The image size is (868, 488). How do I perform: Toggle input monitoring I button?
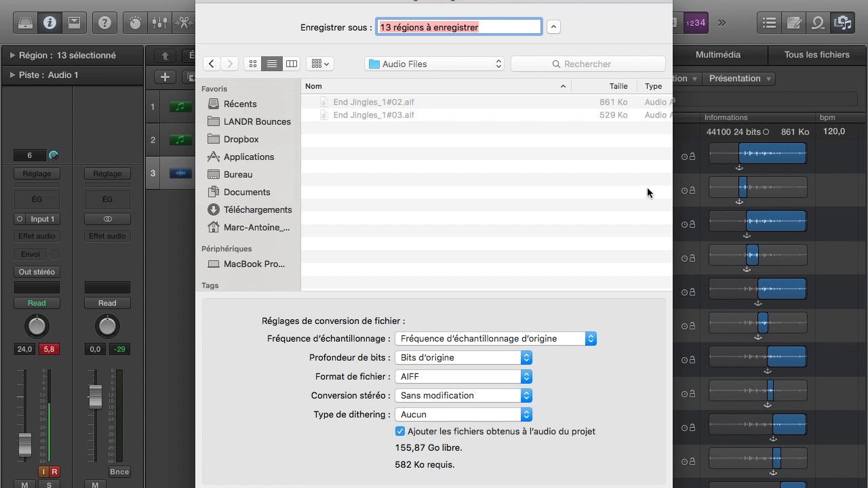tap(43, 472)
